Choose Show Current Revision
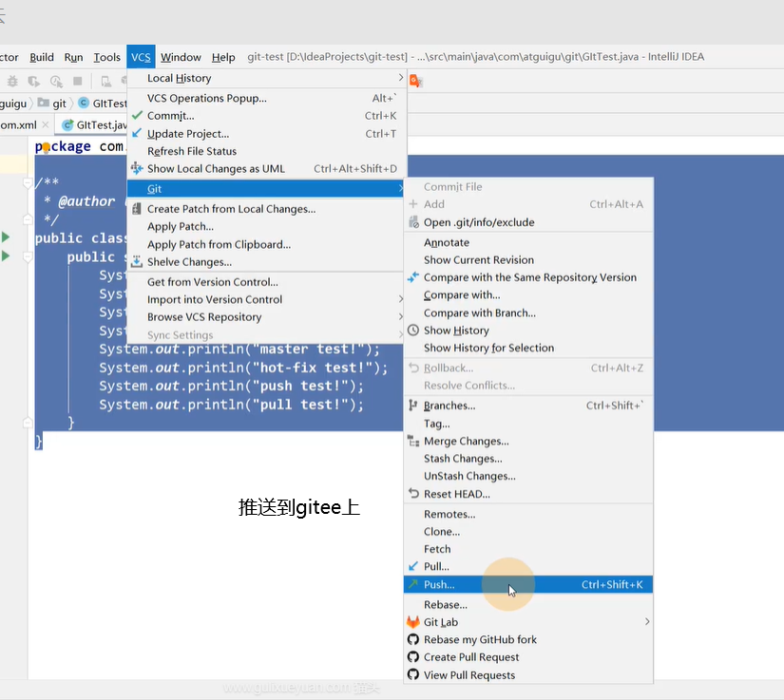 click(x=528, y=260)
